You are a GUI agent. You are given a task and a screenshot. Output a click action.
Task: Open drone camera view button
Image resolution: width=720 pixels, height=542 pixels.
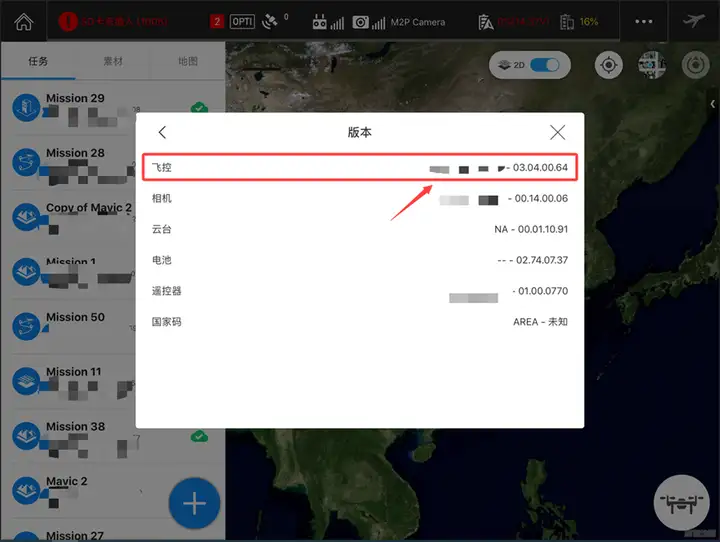[681, 502]
